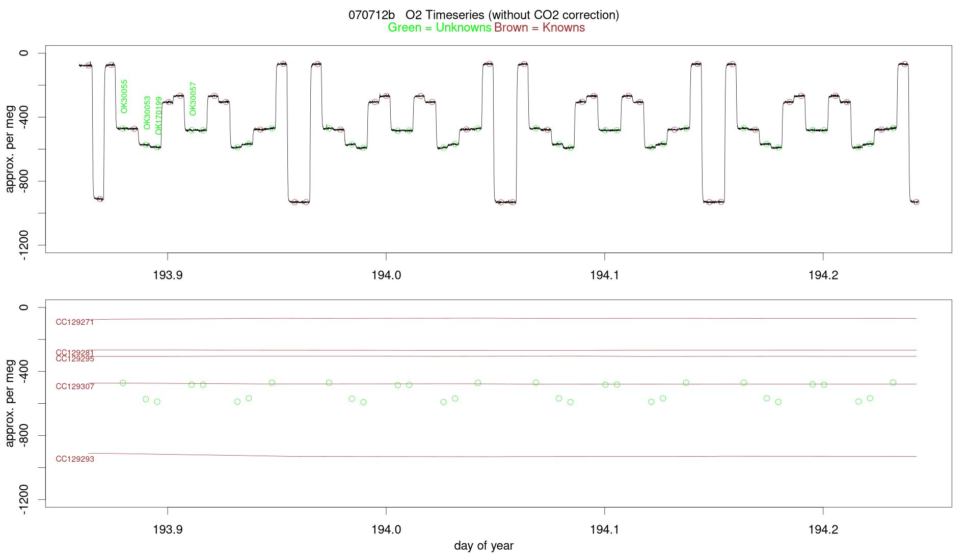Click the top plot 'approx. per meg' axis label
The image size is (968, 560).
click(x=10, y=149)
